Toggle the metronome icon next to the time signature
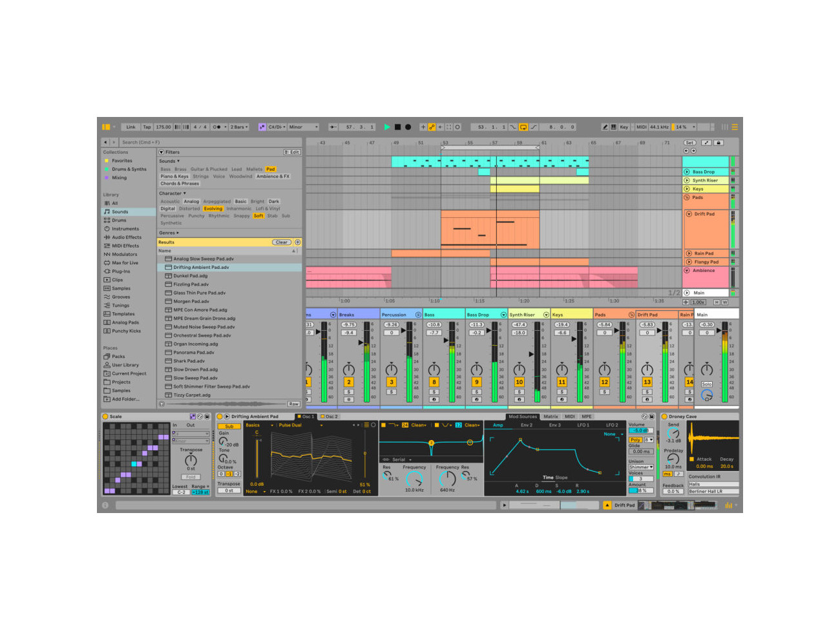This screenshot has height=630, width=840. coord(218,127)
